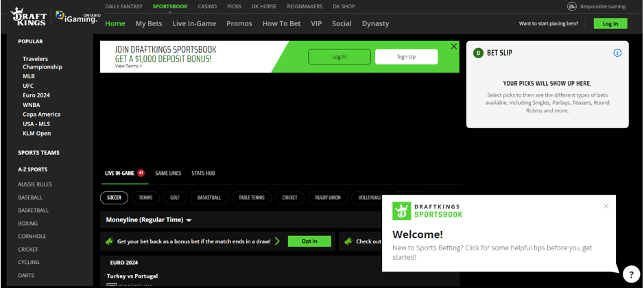Click the green arrow beside draw promo

tap(277, 241)
